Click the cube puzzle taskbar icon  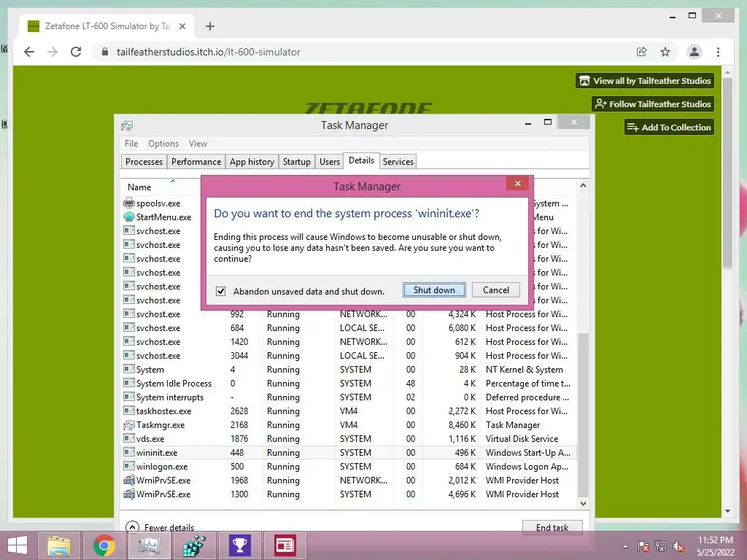tap(195, 545)
